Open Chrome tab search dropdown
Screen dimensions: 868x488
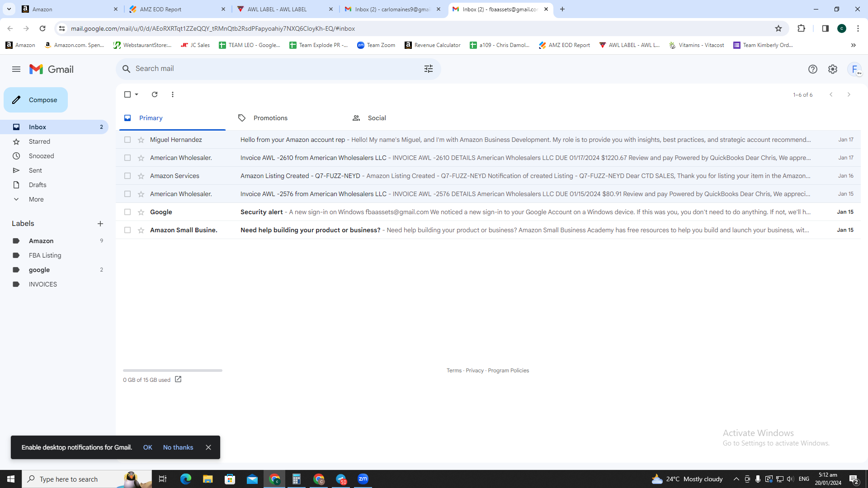click(9, 9)
